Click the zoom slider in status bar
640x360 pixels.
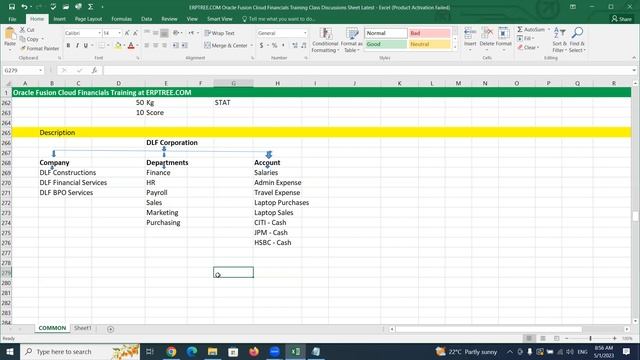[591, 338]
